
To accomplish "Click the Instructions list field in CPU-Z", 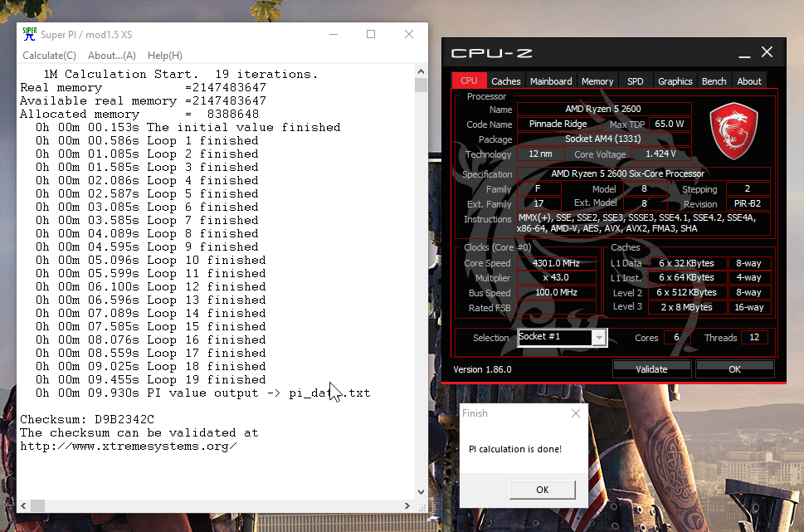I will 644,223.
